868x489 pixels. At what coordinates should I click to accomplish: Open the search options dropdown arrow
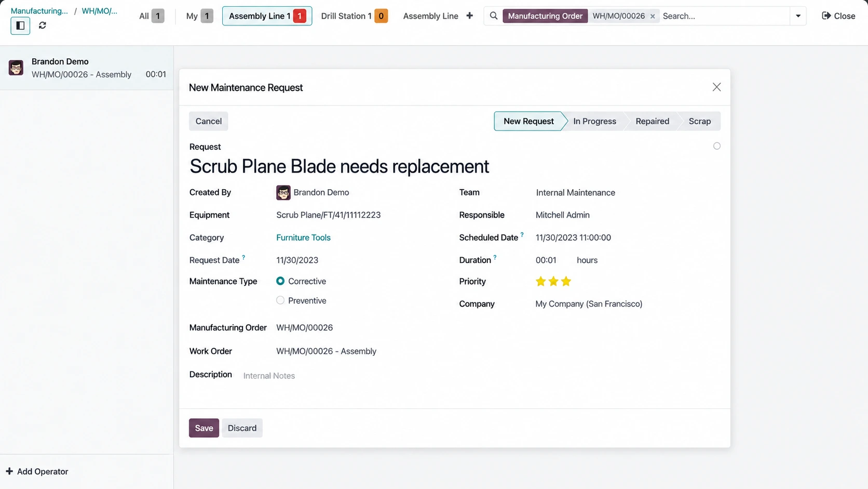point(798,16)
